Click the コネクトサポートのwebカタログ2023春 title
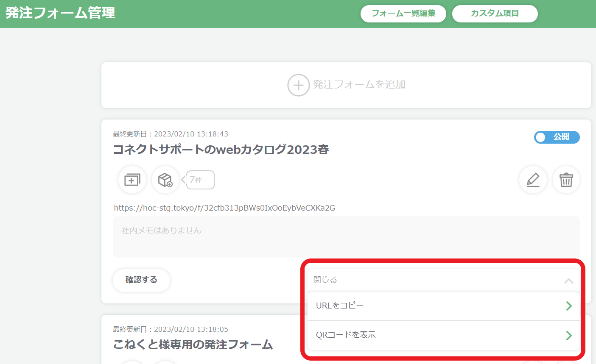The image size is (596, 364). click(221, 150)
